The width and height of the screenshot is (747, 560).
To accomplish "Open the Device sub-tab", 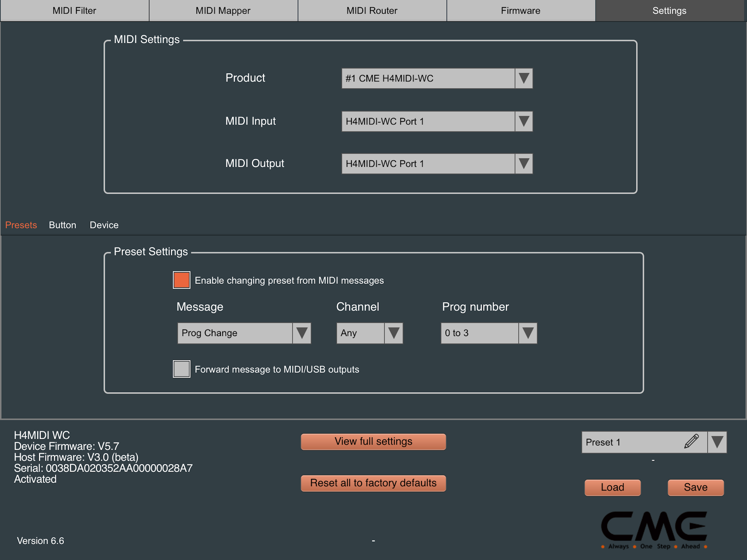I will click(x=104, y=225).
